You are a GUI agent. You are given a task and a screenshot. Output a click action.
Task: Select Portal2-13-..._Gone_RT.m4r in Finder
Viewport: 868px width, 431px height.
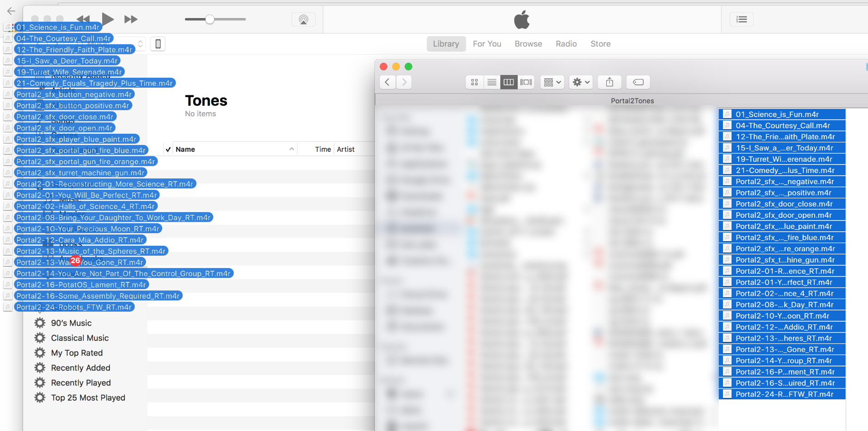tap(782, 350)
